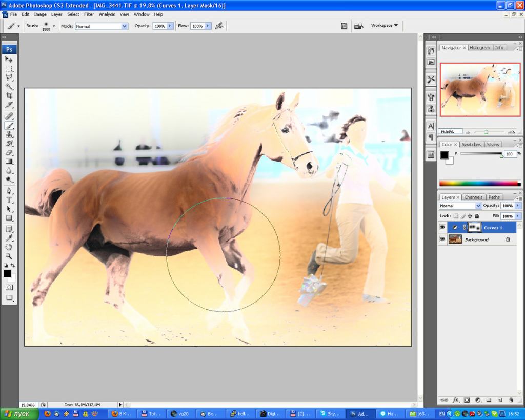Hide the Curves 1 layer
The image size is (525, 420).
coord(442,227)
